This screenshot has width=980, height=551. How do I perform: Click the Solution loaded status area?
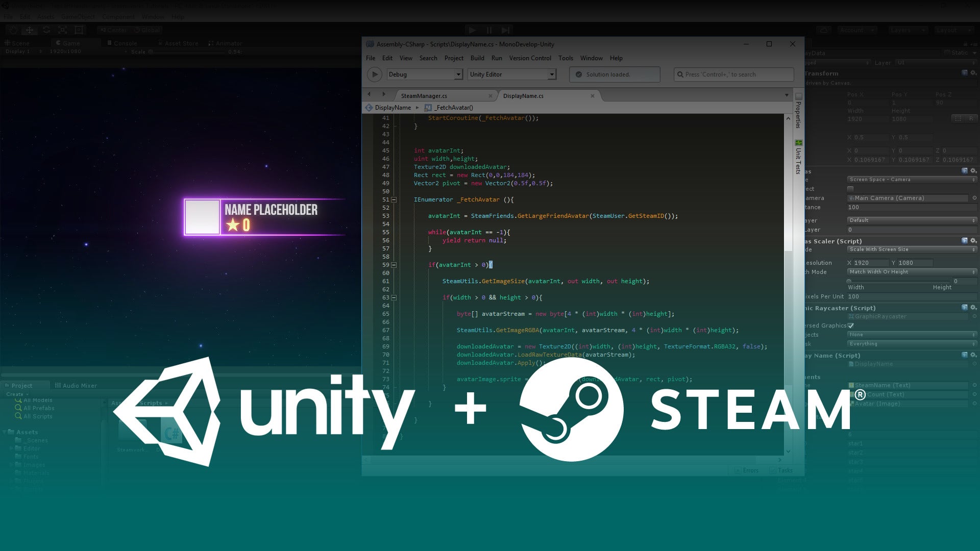[x=614, y=74]
